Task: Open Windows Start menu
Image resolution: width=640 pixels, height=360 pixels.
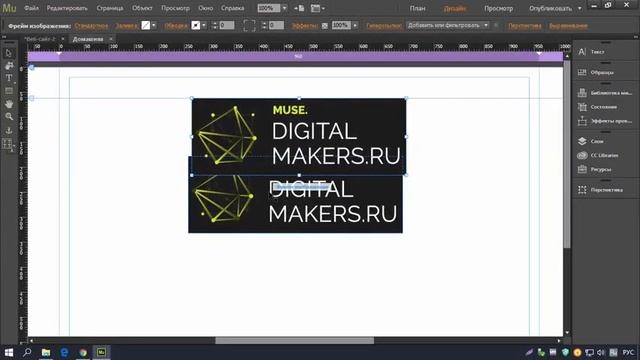Action: click(x=9, y=352)
